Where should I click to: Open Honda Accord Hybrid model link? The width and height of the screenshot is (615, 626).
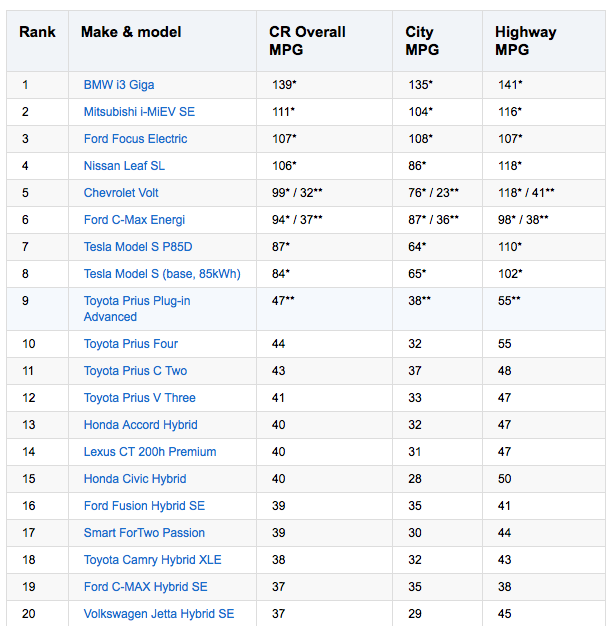tap(140, 425)
